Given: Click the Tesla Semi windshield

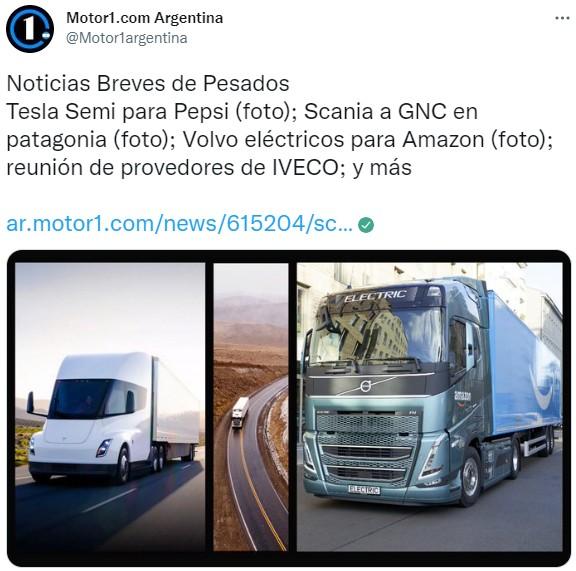Looking at the screenshot, I should coord(81,399).
